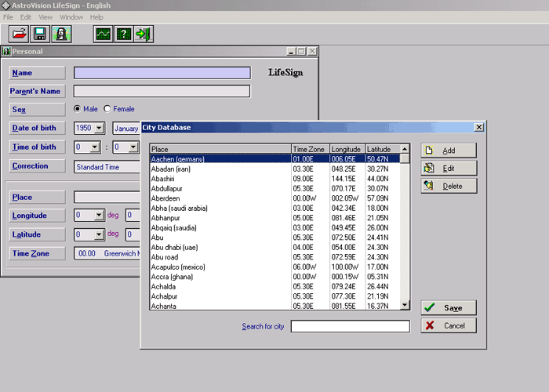This screenshot has width=549, height=392.
Task: Open the Longitude degrees dropdown
Action: [x=99, y=215]
